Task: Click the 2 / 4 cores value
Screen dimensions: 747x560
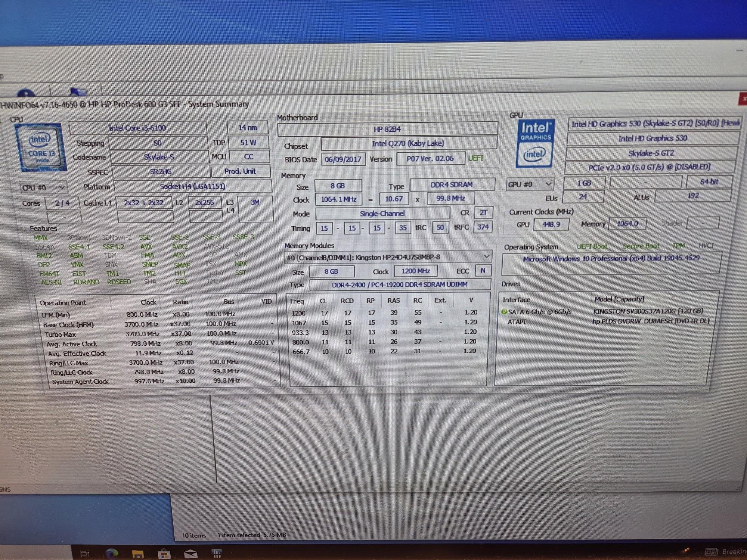Action: (62, 203)
